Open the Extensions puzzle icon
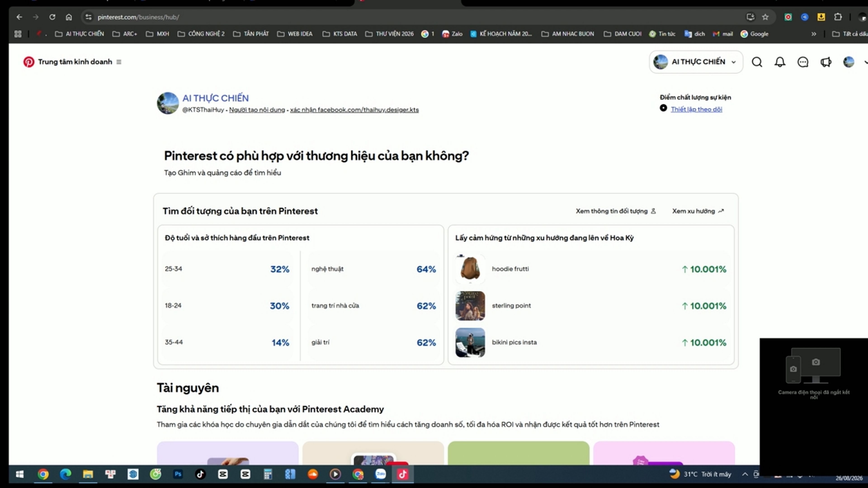The width and height of the screenshot is (868, 488). coord(838,17)
